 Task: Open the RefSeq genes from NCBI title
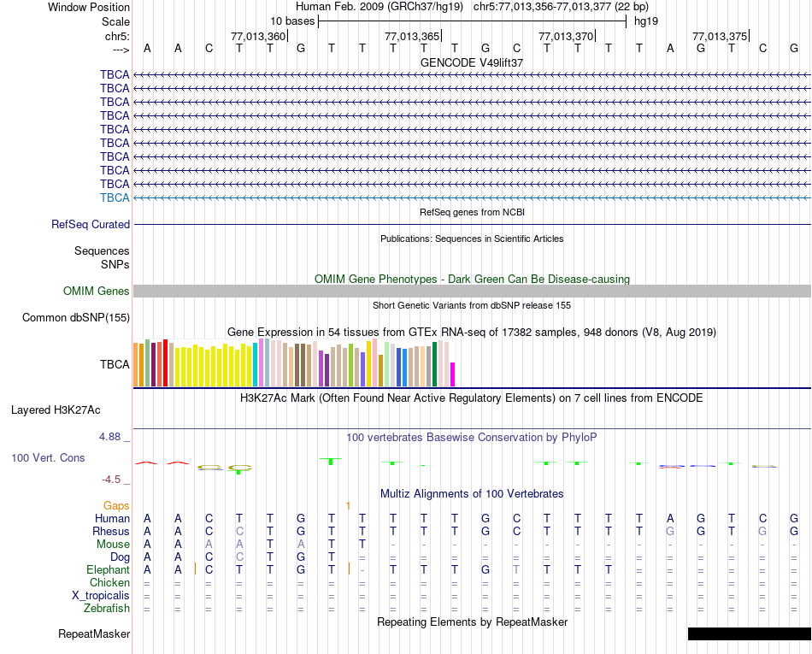pos(472,212)
